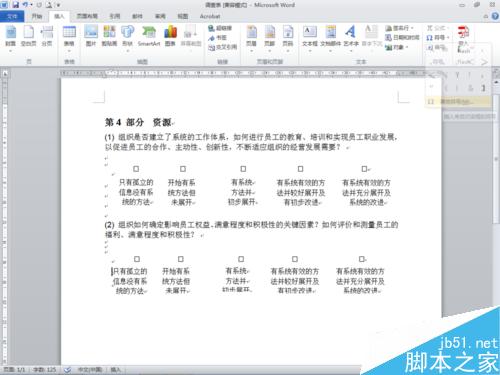Tick checkbox above 有系统方法并 in question (2)
The width and height of the screenshot is (500, 375).
[x=241, y=259]
